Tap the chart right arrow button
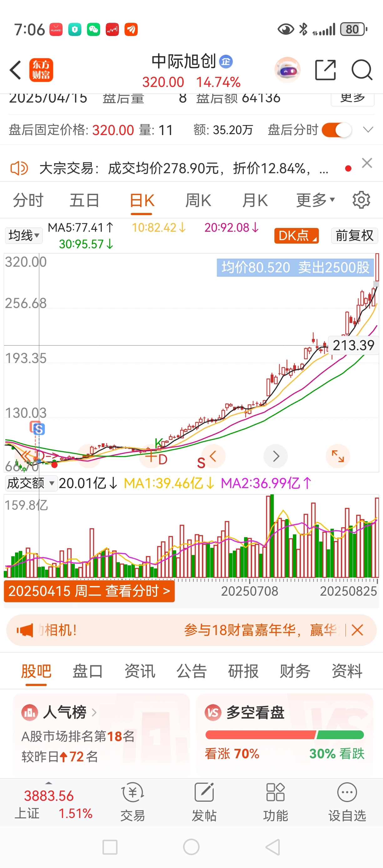This screenshot has width=383, height=868. [x=276, y=456]
